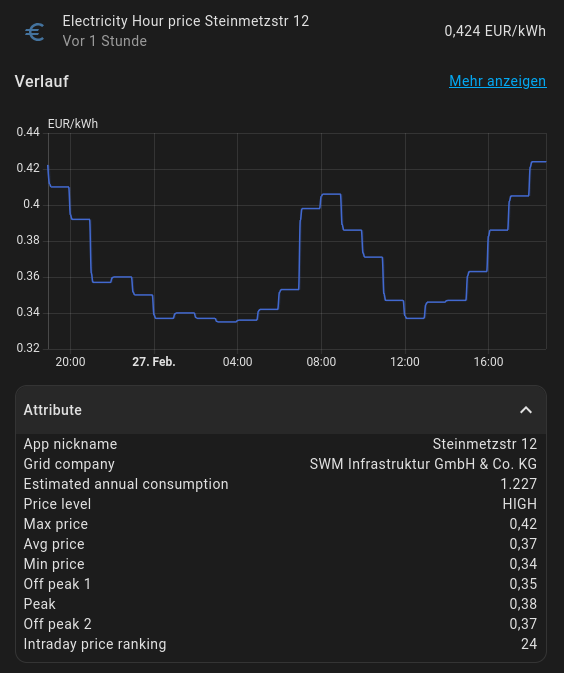Select the Price level HIGH value
The width and height of the screenshot is (564, 673).
520,504
